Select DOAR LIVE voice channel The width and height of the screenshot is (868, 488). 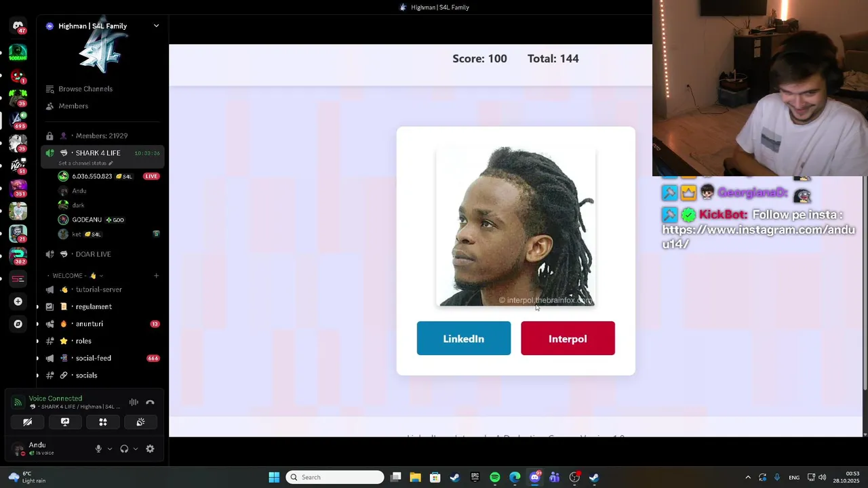(103, 254)
